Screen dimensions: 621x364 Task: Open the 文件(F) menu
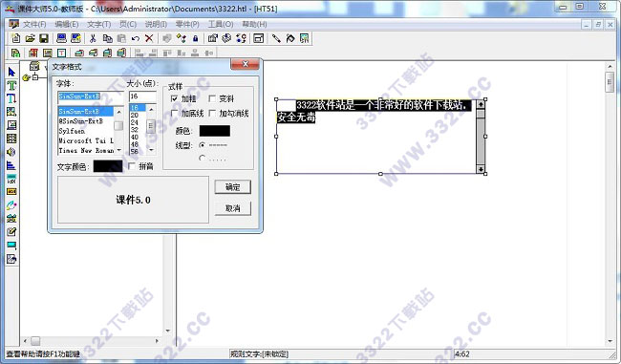pos(34,24)
